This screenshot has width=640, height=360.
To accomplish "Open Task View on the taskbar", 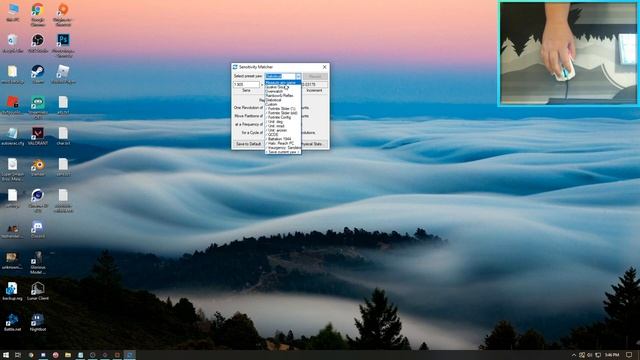I will click(18, 355).
